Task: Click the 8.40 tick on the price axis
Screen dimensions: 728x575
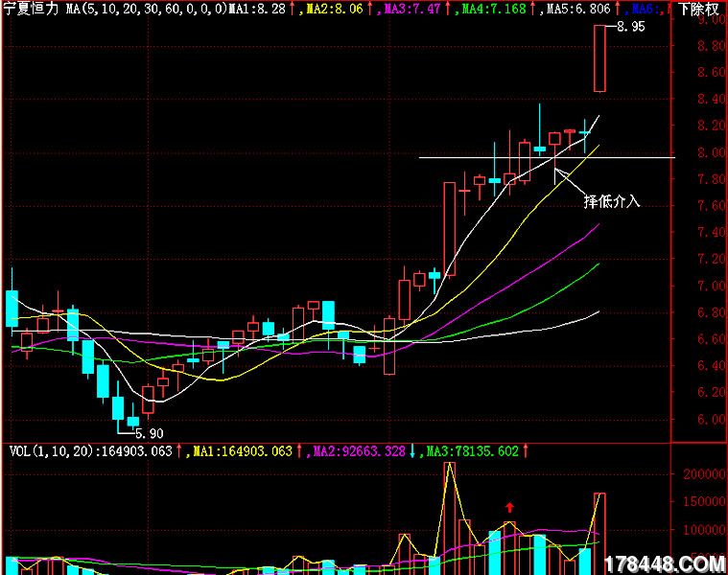Action: pos(712,99)
